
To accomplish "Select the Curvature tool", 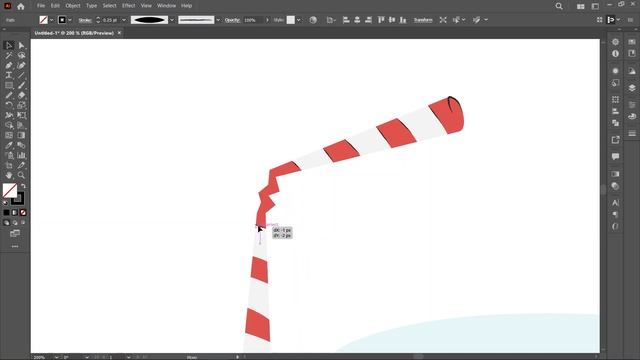I will (x=21, y=65).
